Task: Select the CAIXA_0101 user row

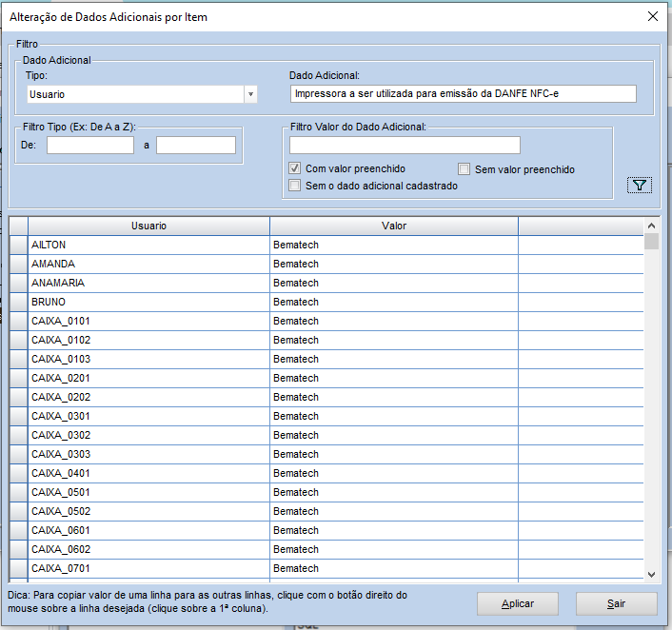Action: point(148,321)
